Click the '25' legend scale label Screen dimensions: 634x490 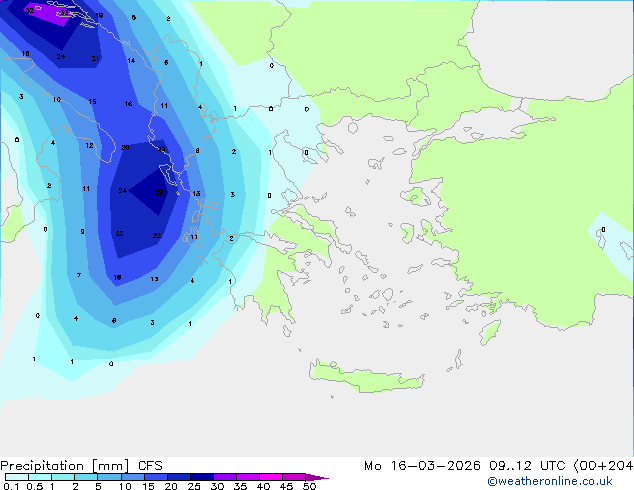[x=194, y=486]
